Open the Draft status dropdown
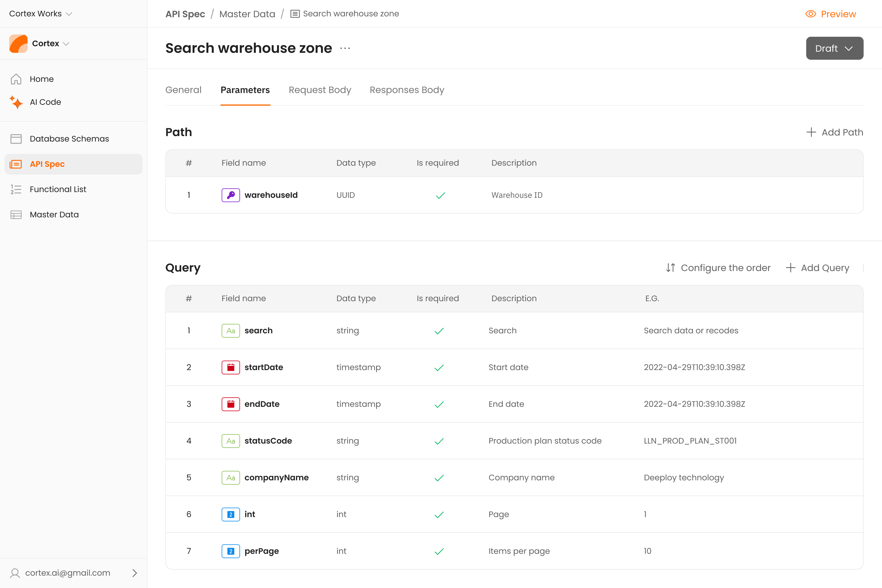This screenshot has height=588, width=882. click(x=834, y=48)
